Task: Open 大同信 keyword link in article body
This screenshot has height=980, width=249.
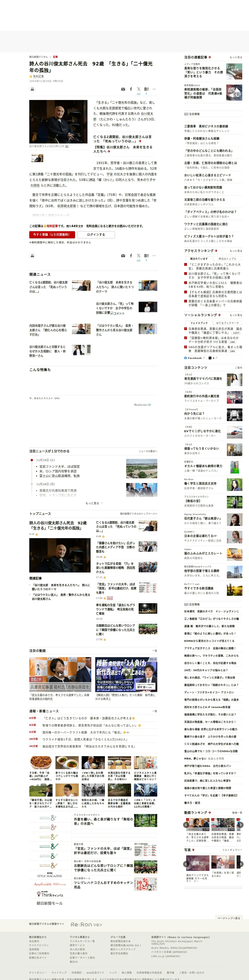Action: point(35,186)
